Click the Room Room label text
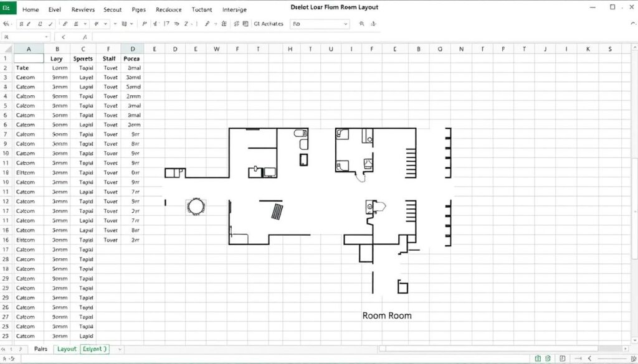 [387, 315]
